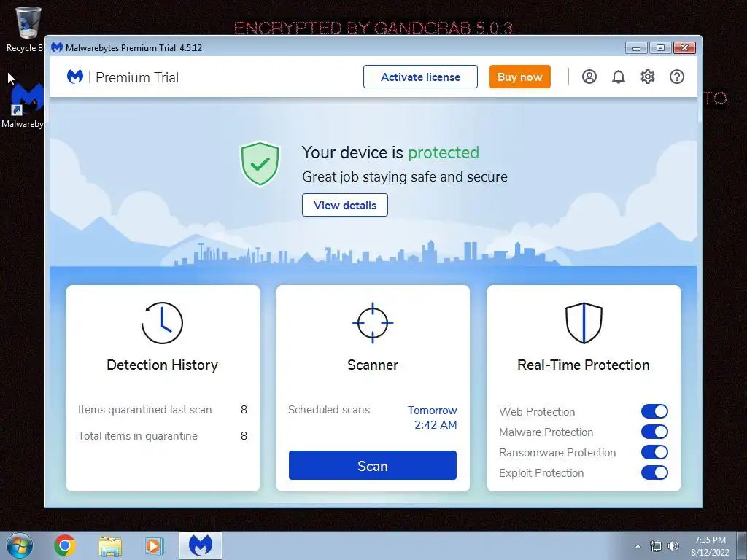Click the volume speaker tray icon
The height and width of the screenshot is (560, 747).
(x=673, y=546)
